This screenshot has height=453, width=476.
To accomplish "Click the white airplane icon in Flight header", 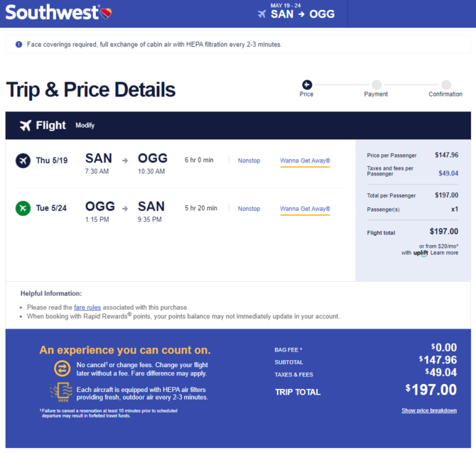I will point(26,125).
